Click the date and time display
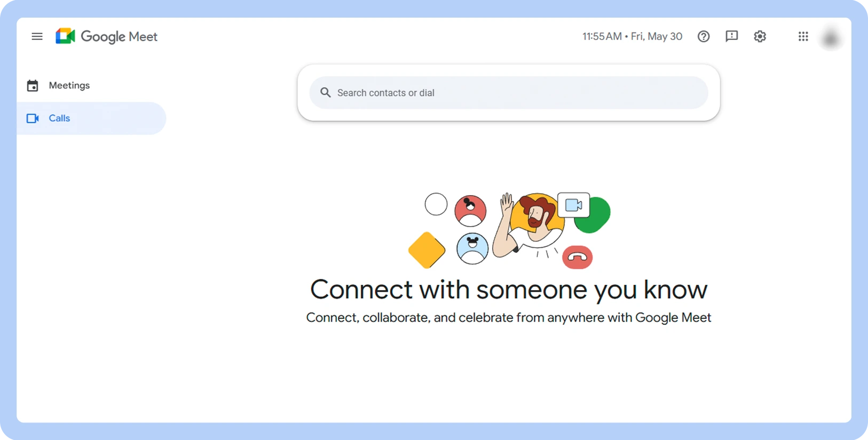 click(632, 36)
